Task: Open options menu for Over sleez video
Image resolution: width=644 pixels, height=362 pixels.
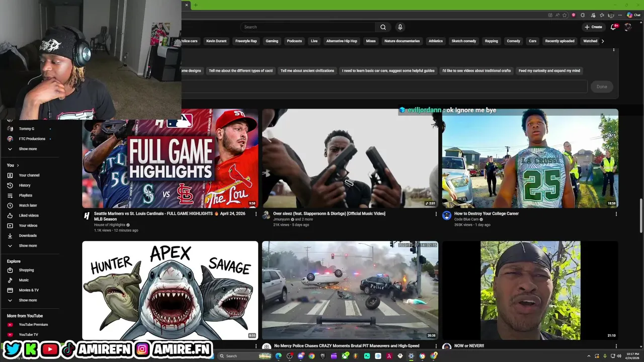Action: 436,214
